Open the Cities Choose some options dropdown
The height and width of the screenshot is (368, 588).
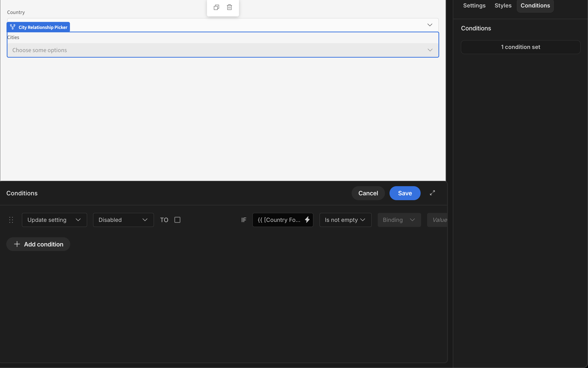[223, 50]
